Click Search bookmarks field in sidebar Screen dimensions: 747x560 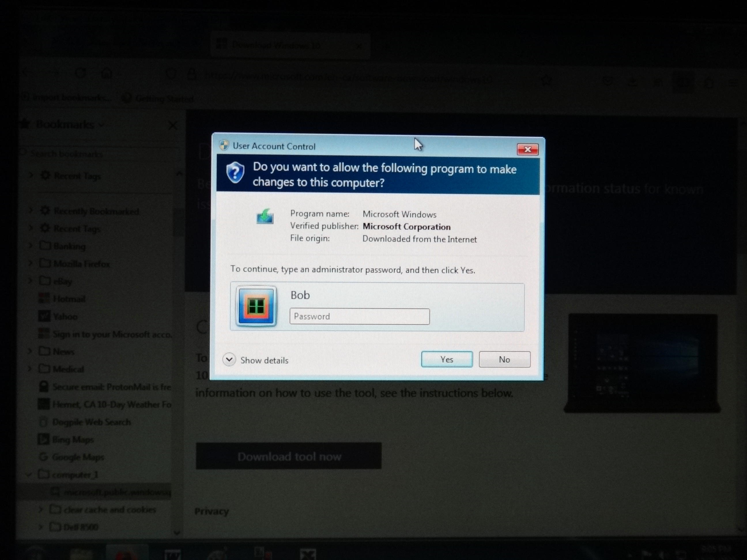[x=98, y=154]
